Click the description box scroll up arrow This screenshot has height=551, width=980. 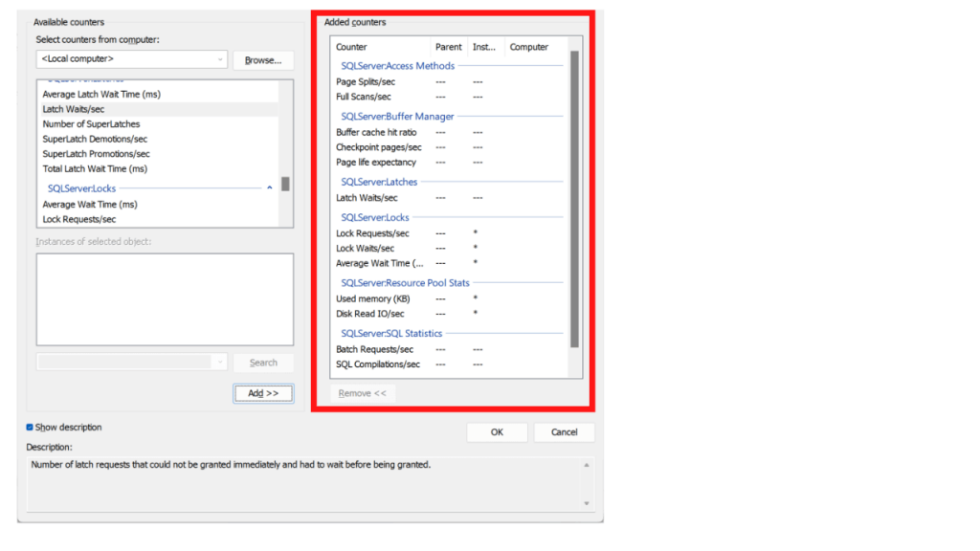point(587,466)
